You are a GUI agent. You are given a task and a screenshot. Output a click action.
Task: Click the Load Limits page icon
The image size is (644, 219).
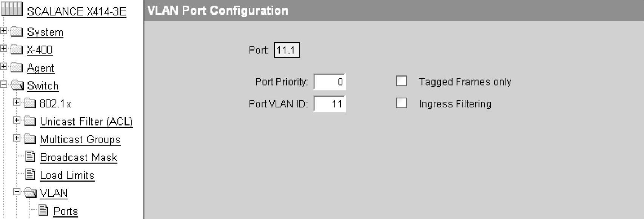click(30, 175)
